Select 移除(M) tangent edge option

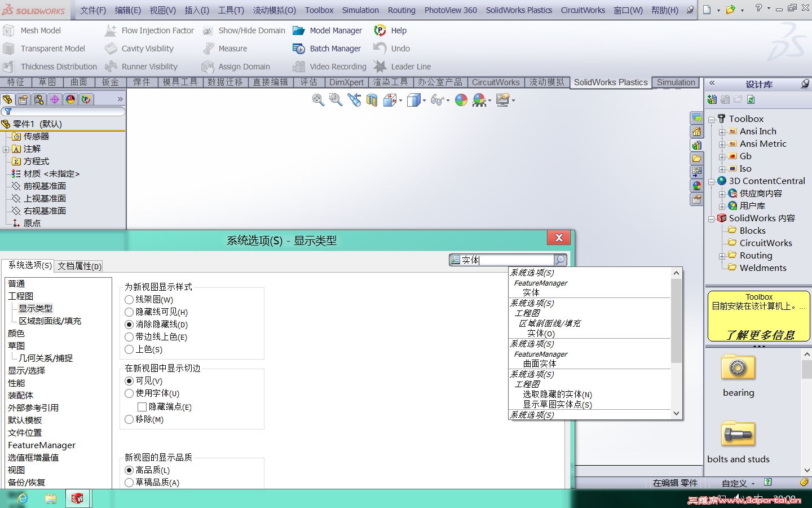[129, 419]
